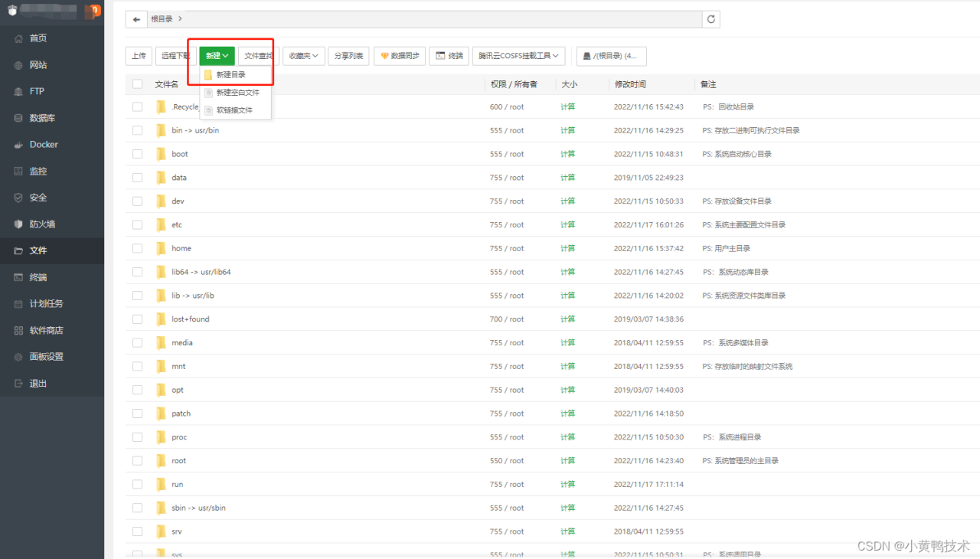
Task: Select the checkbox next to home folder
Action: pyautogui.click(x=137, y=249)
